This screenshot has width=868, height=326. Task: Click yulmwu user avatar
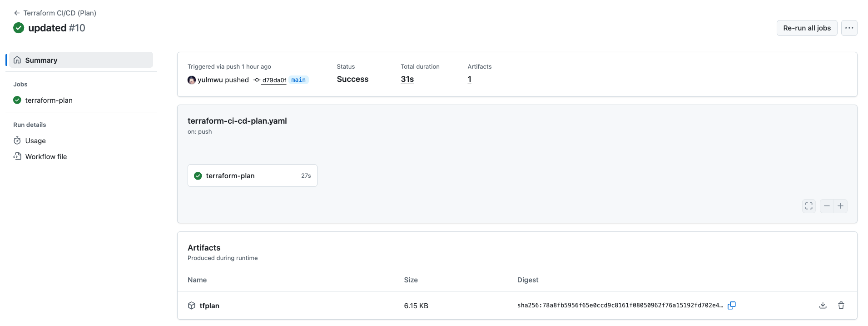(192, 80)
